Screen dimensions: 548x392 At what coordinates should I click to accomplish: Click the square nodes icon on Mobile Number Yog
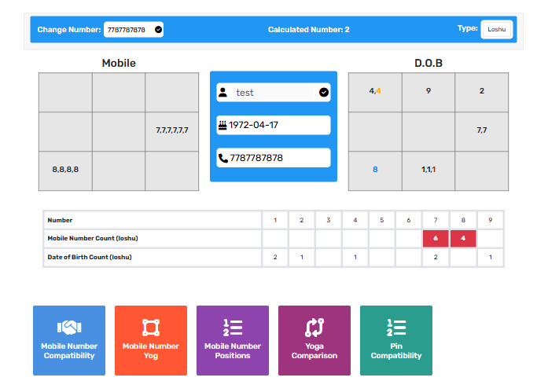coord(151,327)
